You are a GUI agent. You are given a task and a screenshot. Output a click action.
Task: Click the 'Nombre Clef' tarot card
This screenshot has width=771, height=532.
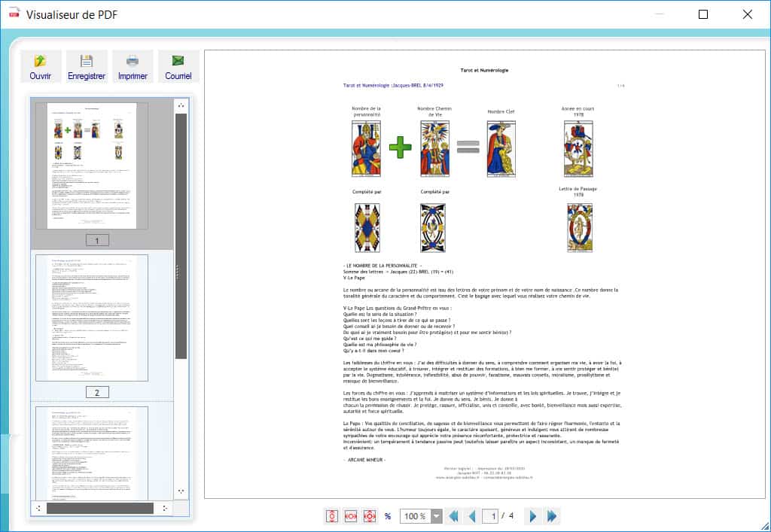501,149
